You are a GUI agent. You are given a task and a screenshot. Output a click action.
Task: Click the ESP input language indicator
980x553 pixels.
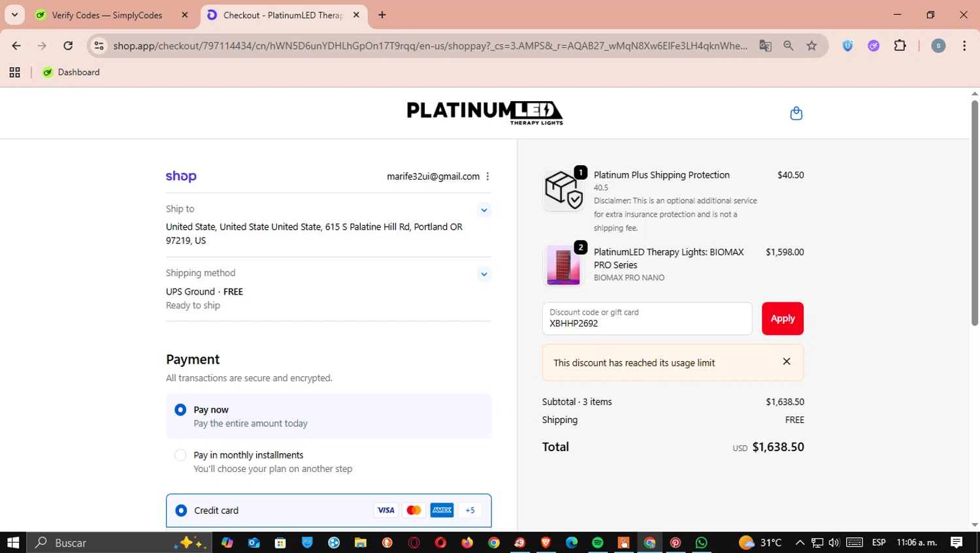pos(879,543)
